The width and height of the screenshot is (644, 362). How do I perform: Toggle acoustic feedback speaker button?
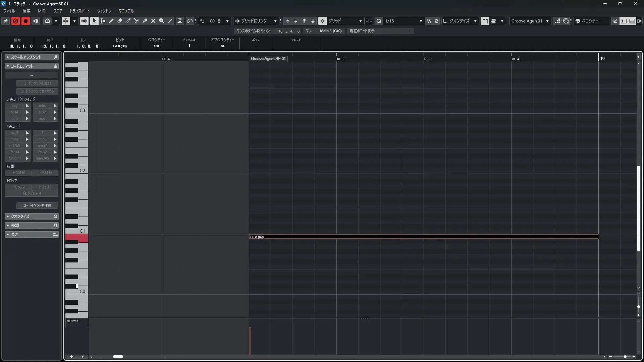click(84, 21)
